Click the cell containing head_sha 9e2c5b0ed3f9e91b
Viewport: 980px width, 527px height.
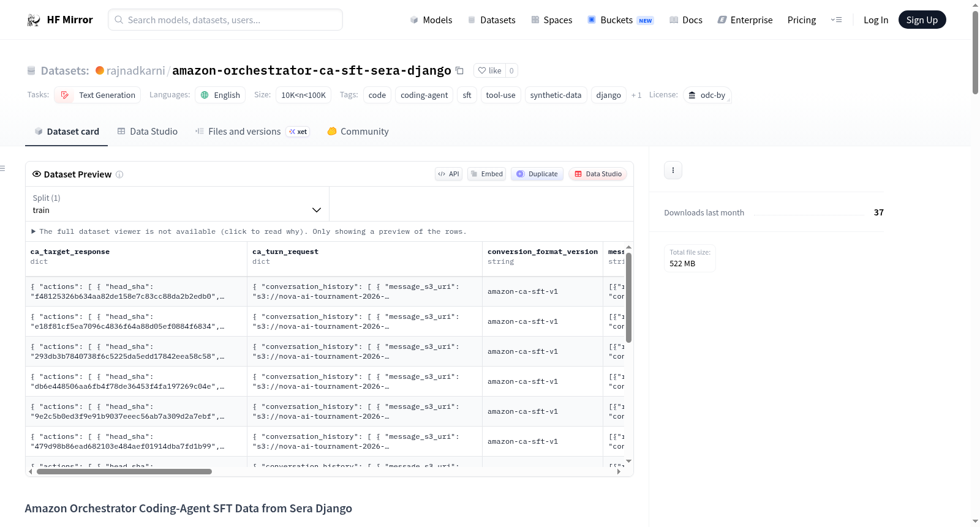[136, 411]
